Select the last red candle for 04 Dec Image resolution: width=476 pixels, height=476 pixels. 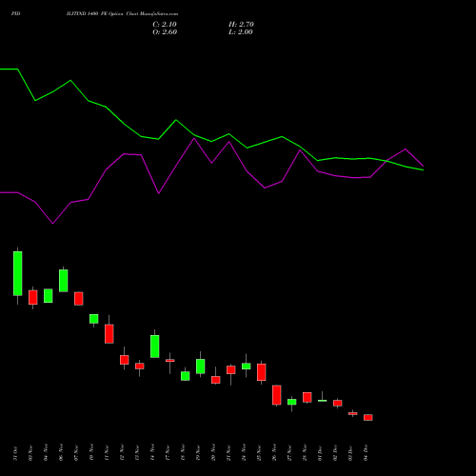(x=368, y=417)
